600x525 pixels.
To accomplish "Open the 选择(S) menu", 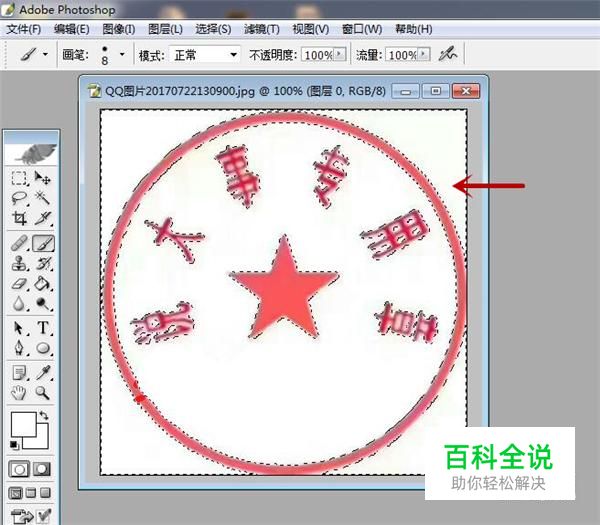I will coord(213,29).
